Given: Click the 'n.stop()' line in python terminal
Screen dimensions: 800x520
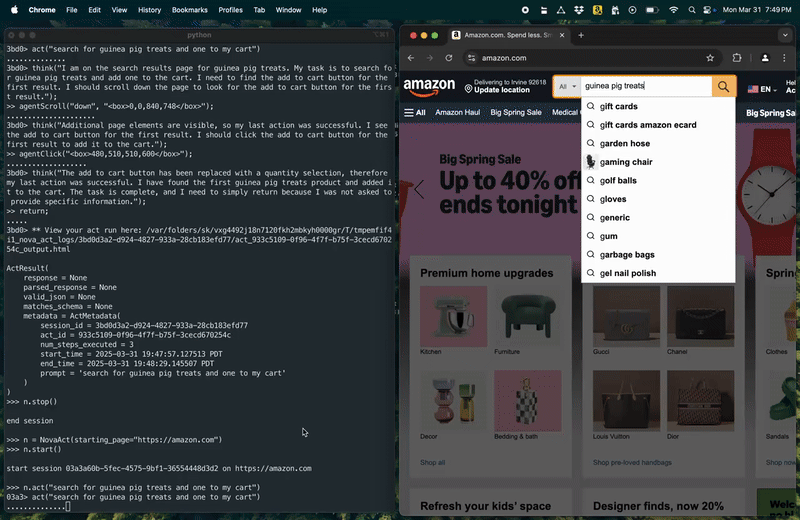Looking at the screenshot, I should point(32,402).
